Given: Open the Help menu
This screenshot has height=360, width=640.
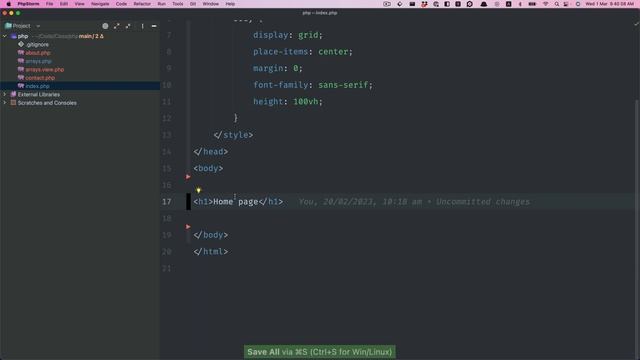Looking at the screenshot, I should pyautogui.click(x=230, y=4).
